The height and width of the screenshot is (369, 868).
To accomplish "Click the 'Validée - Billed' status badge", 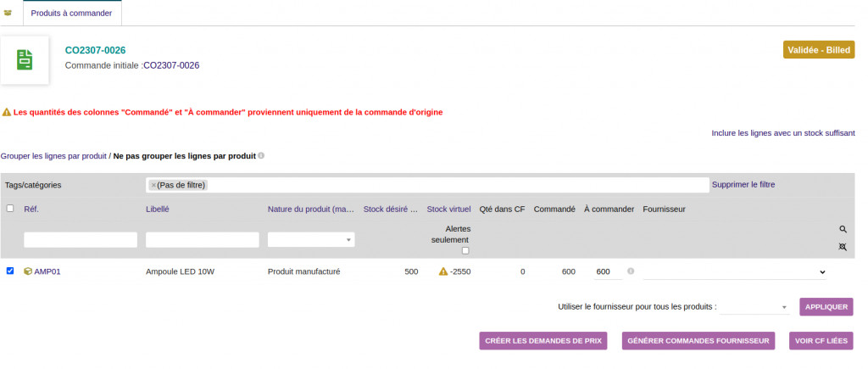I will (819, 50).
